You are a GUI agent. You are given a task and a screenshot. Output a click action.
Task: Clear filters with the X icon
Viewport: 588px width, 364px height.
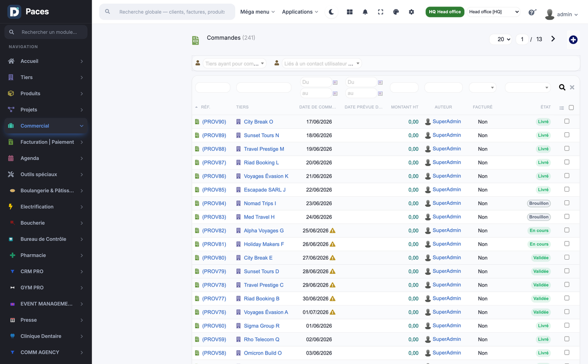pos(572,88)
